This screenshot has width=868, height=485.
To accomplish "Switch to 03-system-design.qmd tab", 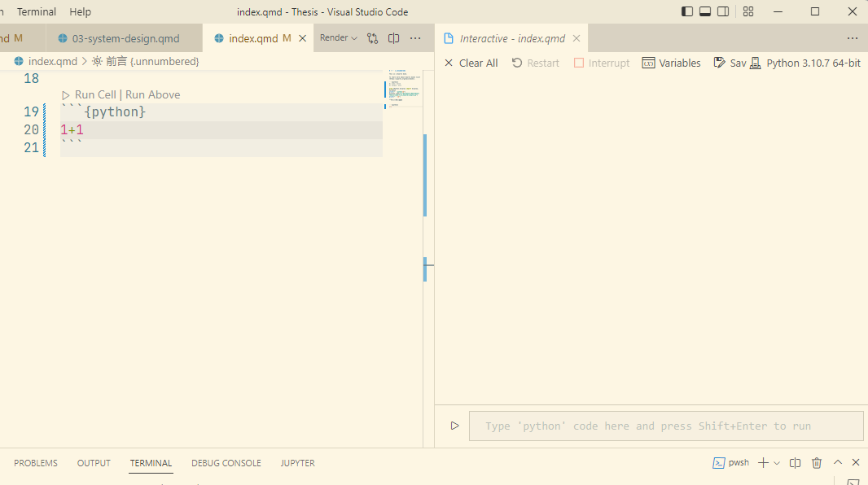I will point(125,38).
